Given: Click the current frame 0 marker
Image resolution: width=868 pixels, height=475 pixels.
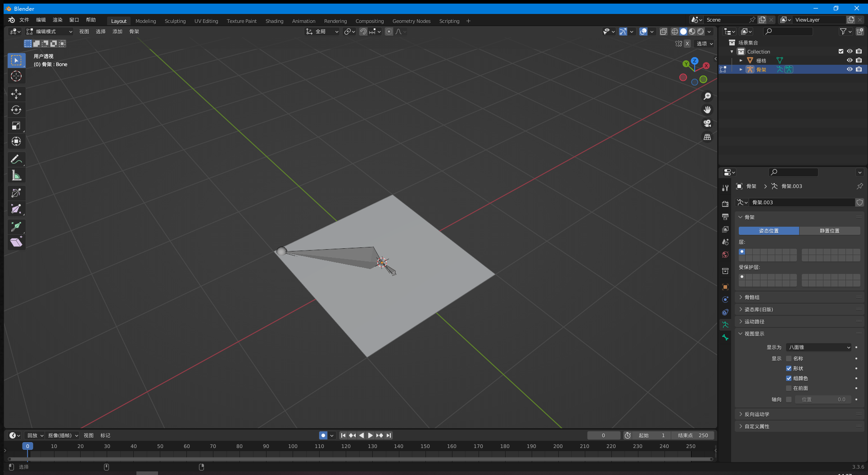Looking at the screenshot, I should tap(27, 446).
